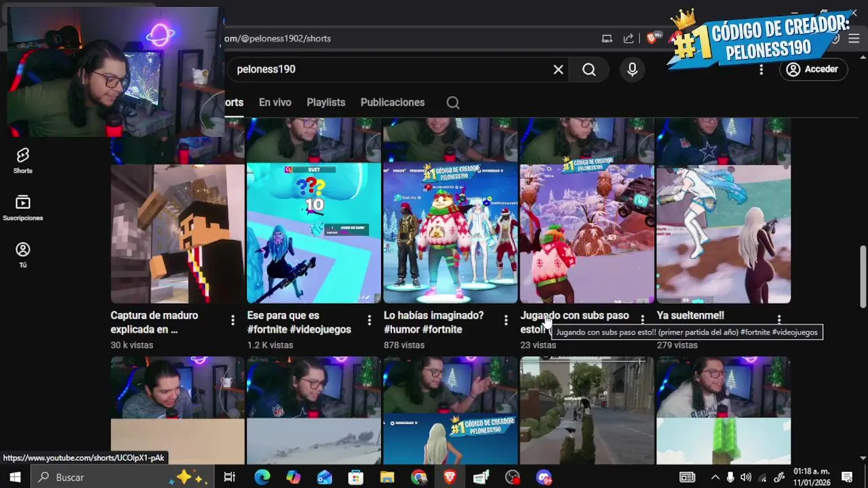Viewport: 868px width, 488px height.
Task: Click the 878 vistas text
Action: [x=404, y=345]
